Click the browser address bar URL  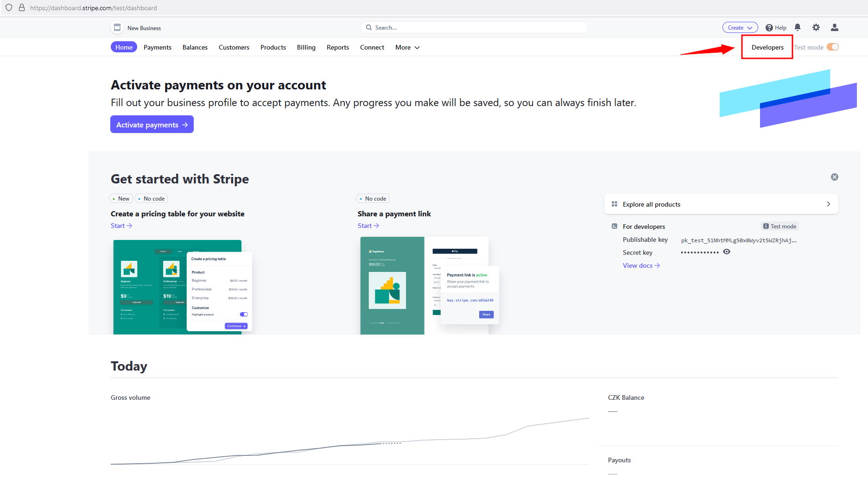(x=93, y=8)
